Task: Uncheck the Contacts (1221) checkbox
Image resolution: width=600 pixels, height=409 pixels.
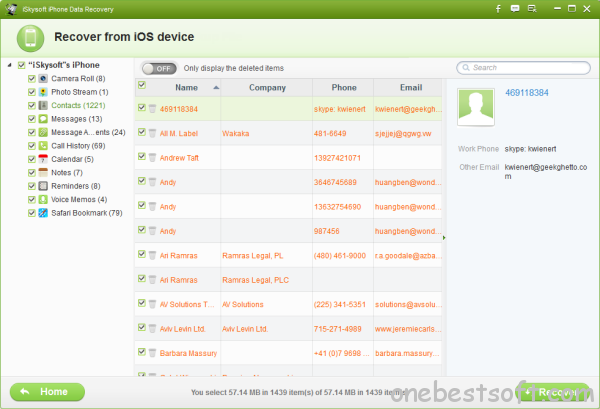Action: [x=32, y=106]
